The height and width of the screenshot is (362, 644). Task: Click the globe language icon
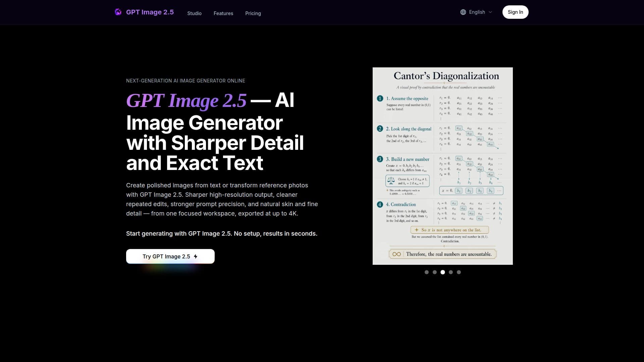(463, 12)
